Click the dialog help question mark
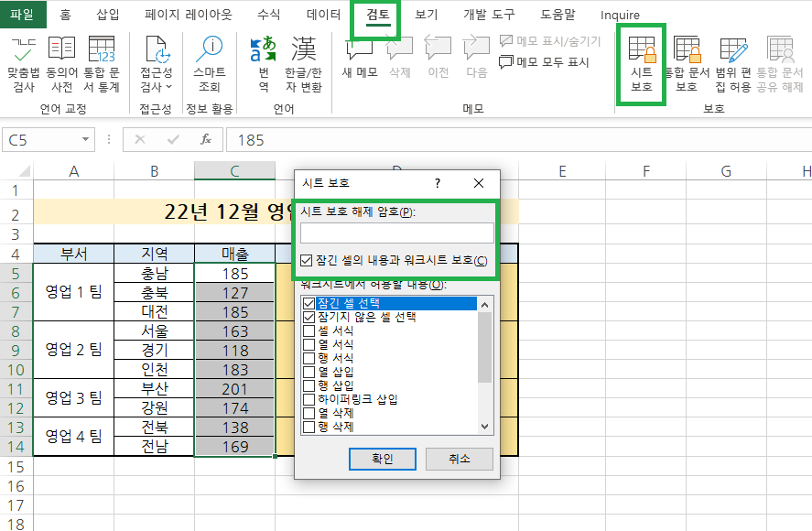Image resolution: width=812 pixels, height=531 pixels. 438,183
